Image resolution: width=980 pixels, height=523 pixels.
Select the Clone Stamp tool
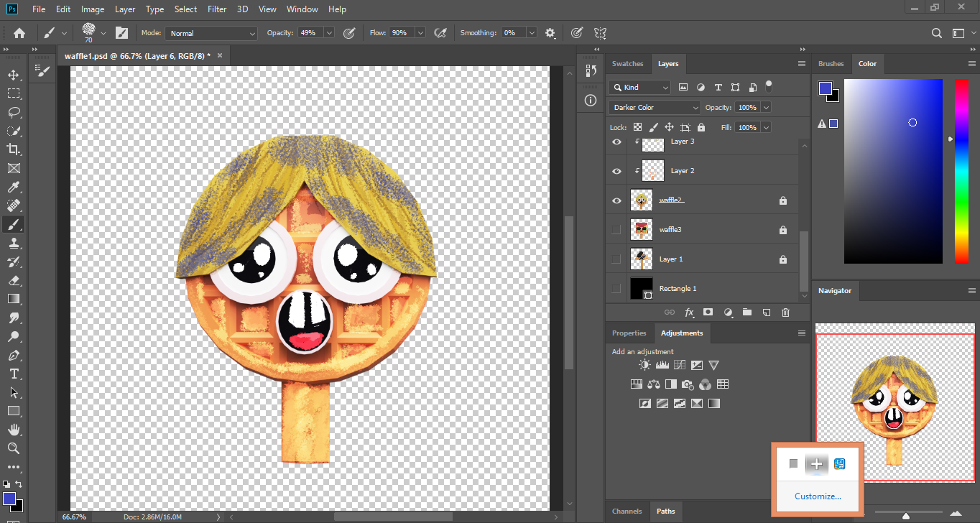(14, 243)
